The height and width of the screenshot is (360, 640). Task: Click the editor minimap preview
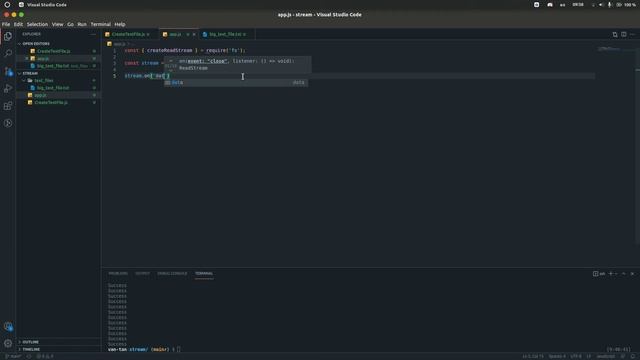(x=609, y=49)
